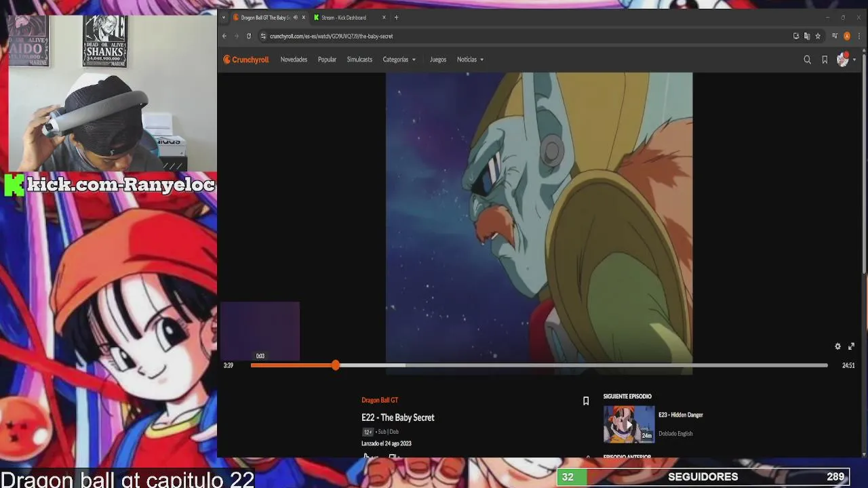Expand the Noticias dropdown
The height and width of the screenshot is (488, 868).
point(470,60)
